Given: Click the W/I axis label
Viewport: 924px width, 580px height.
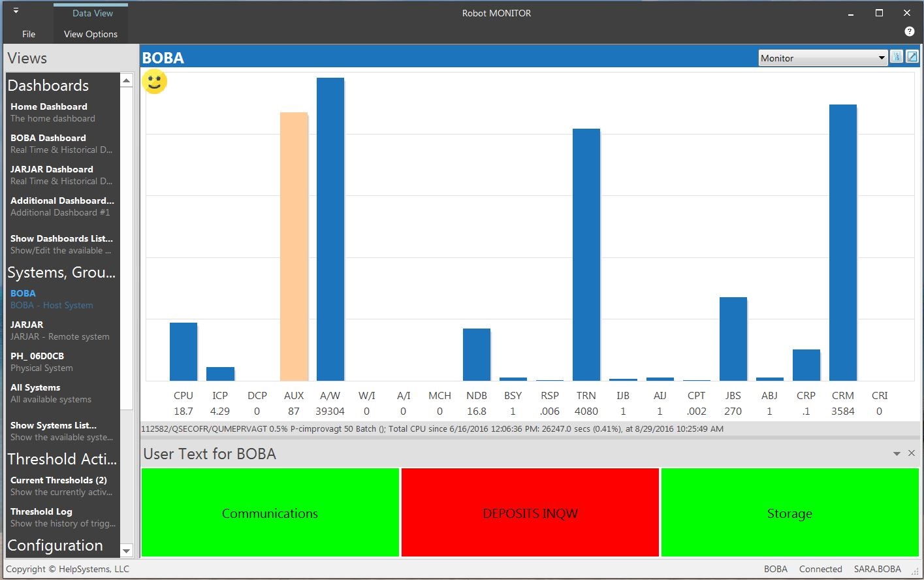Looking at the screenshot, I should point(367,395).
